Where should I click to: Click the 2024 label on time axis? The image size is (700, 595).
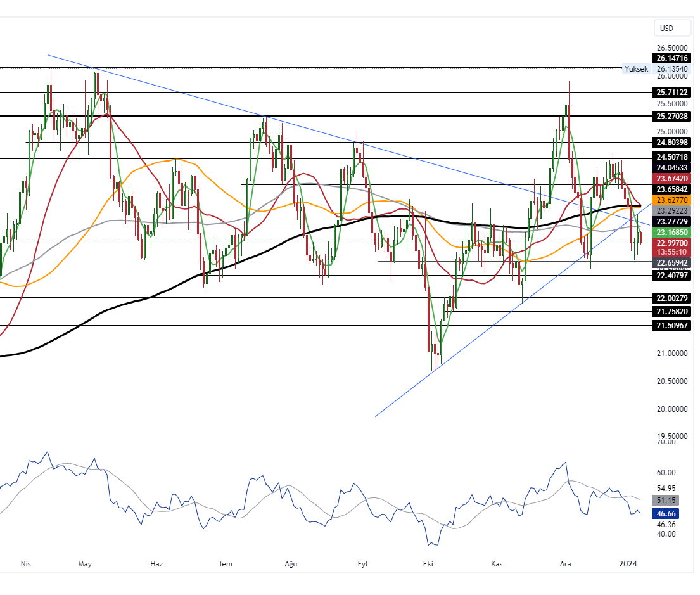[628, 563]
